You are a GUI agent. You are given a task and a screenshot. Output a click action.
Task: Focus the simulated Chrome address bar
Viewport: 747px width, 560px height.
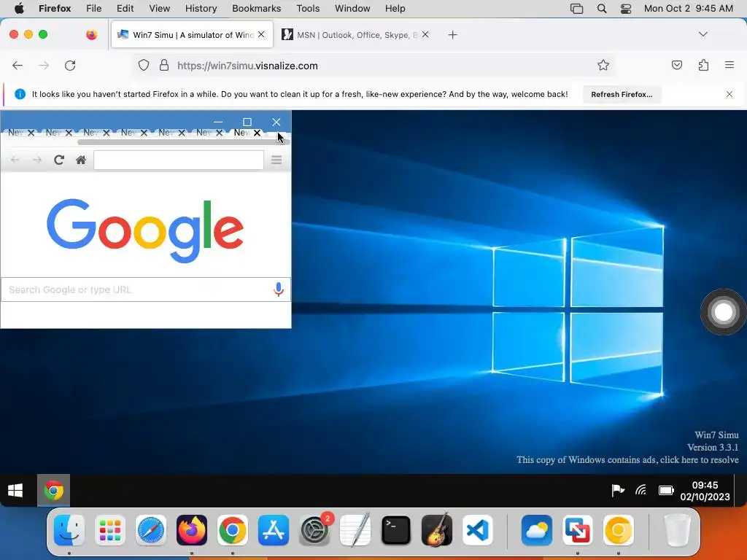[x=179, y=160]
